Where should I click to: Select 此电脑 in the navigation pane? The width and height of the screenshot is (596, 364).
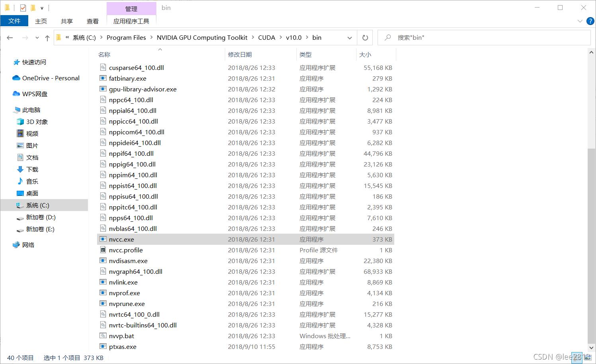click(x=31, y=110)
